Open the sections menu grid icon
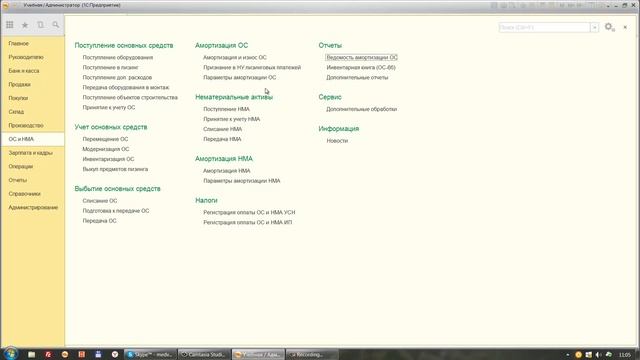The height and width of the screenshot is (360, 640). 10,25
